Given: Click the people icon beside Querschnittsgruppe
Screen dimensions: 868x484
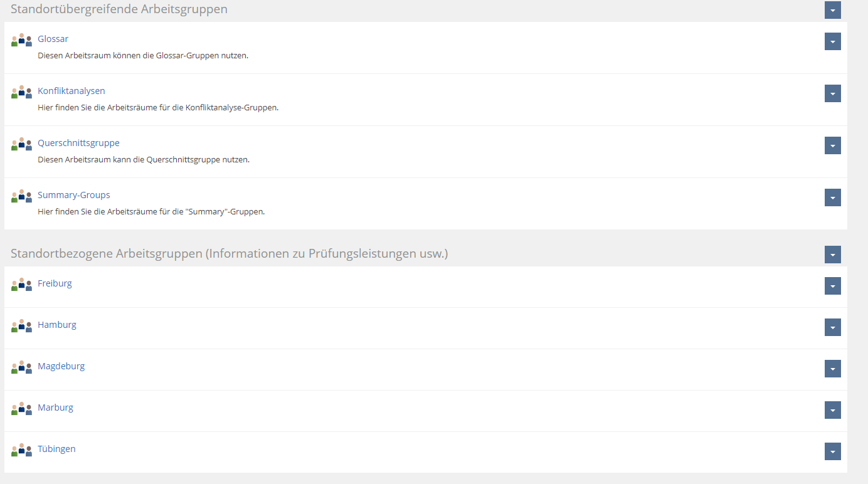Looking at the screenshot, I should point(21,144).
